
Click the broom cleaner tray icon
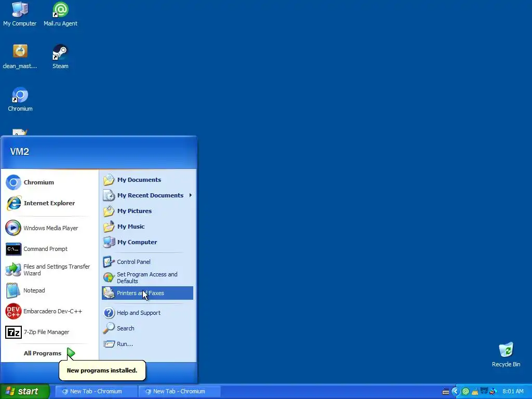tap(475, 392)
